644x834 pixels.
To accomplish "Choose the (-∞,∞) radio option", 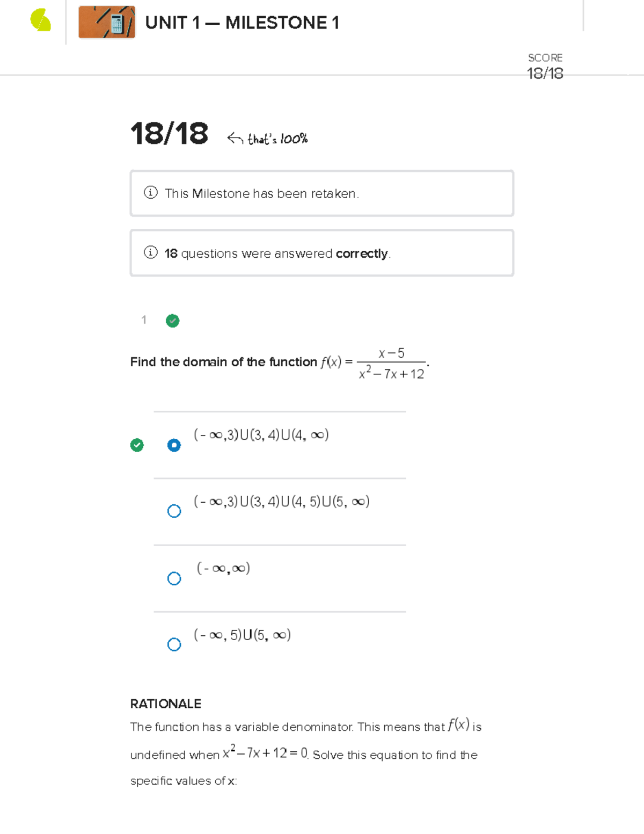I will 174,578.
